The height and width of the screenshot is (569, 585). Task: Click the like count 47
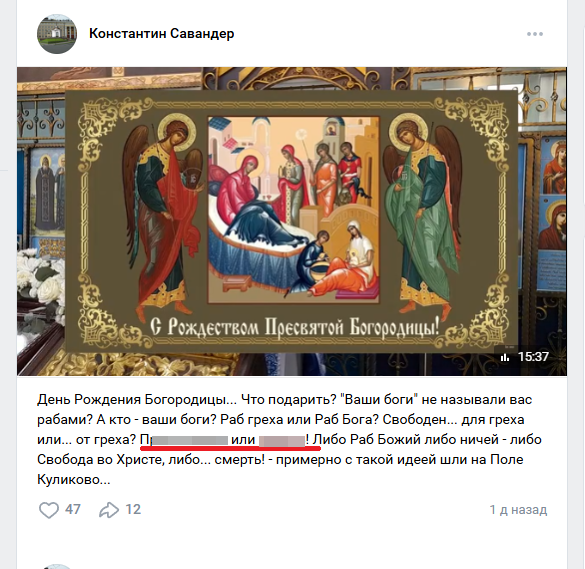pyautogui.click(x=73, y=509)
